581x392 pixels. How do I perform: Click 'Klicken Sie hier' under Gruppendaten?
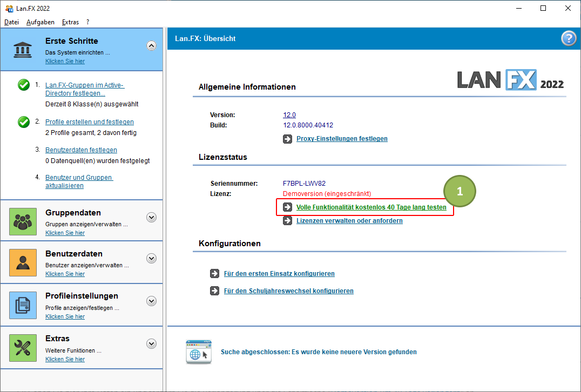tap(65, 233)
